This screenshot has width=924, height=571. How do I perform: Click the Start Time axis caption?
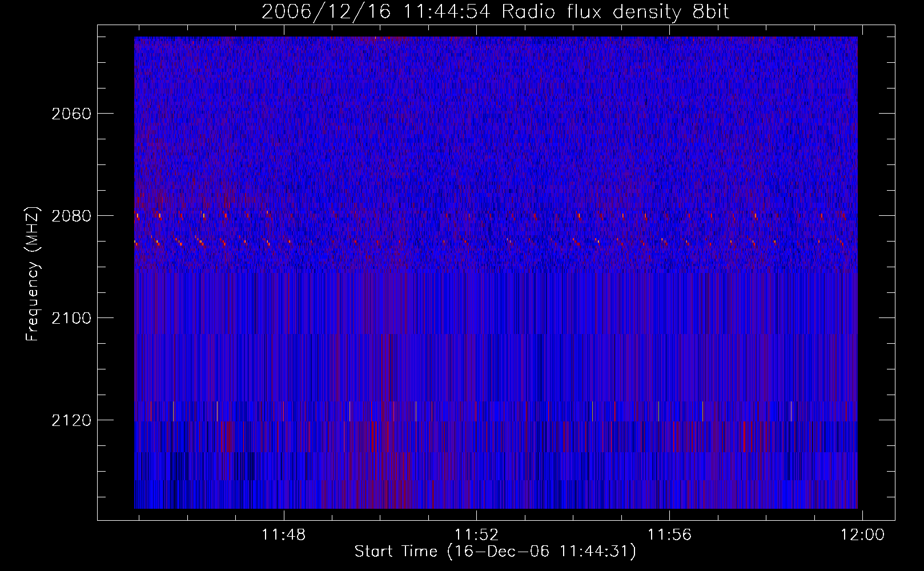click(495, 552)
